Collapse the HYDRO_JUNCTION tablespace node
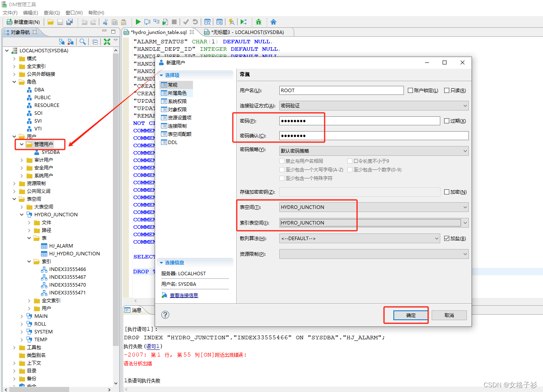 (x=21, y=214)
